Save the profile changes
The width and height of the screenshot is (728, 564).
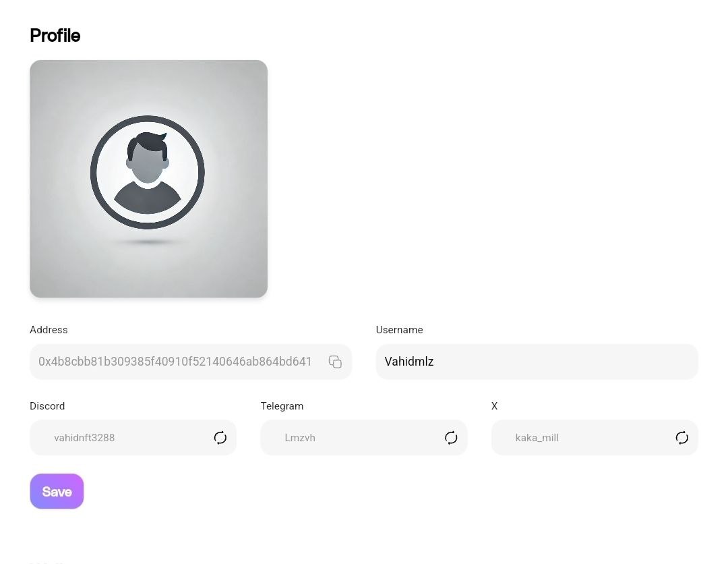(x=57, y=491)
